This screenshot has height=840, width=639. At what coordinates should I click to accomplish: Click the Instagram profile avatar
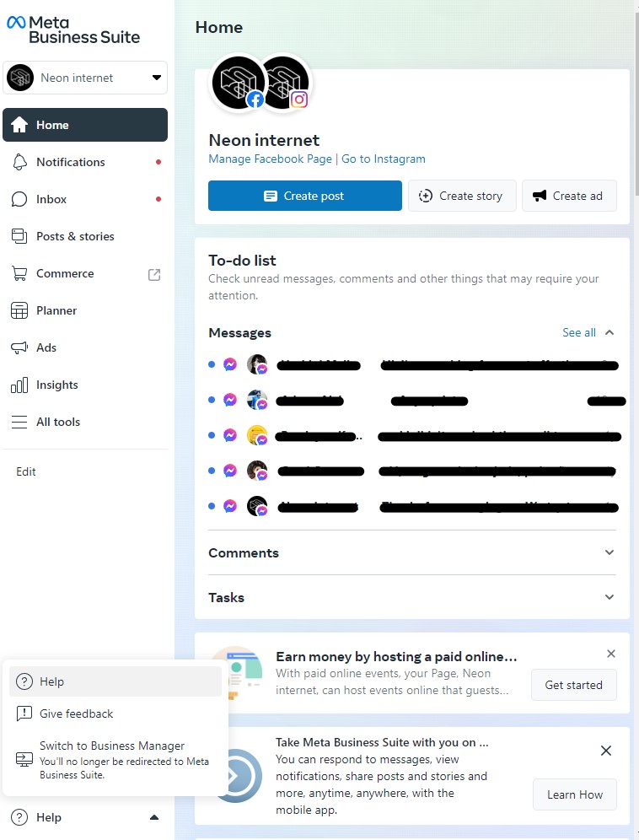(287, 83)
